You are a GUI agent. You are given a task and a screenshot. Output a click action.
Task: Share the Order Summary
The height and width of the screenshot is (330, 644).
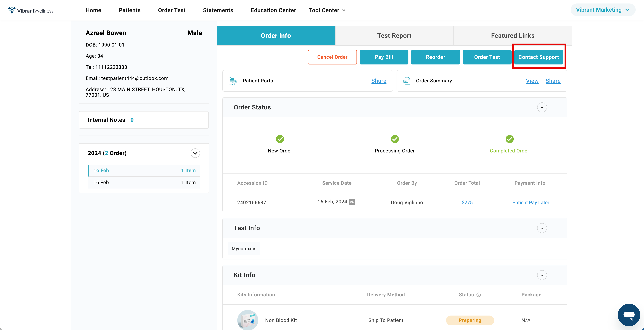(553, 81)
